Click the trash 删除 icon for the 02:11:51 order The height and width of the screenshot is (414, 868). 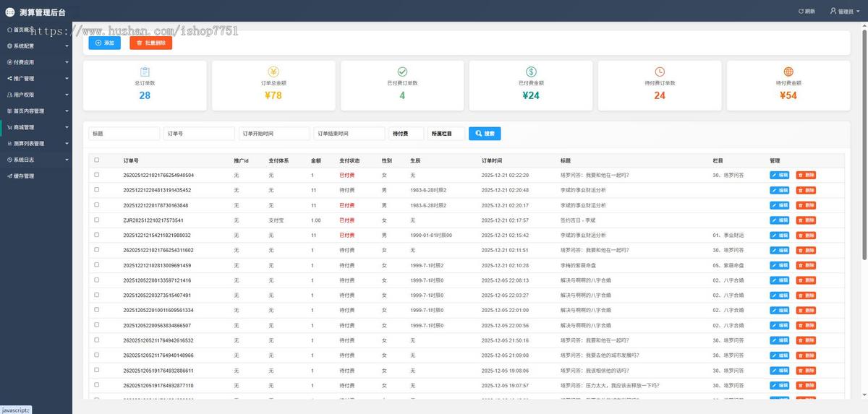801,250
